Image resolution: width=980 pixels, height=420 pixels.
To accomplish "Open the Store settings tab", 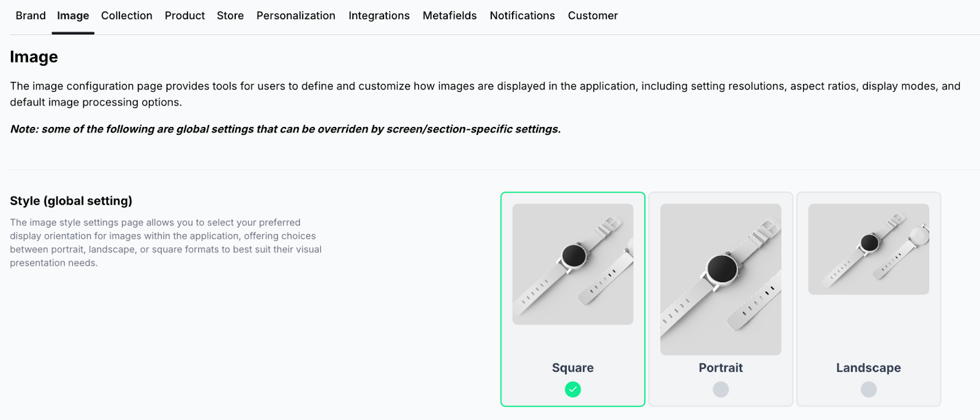I will pyautogui.click(x=230, y=16).
